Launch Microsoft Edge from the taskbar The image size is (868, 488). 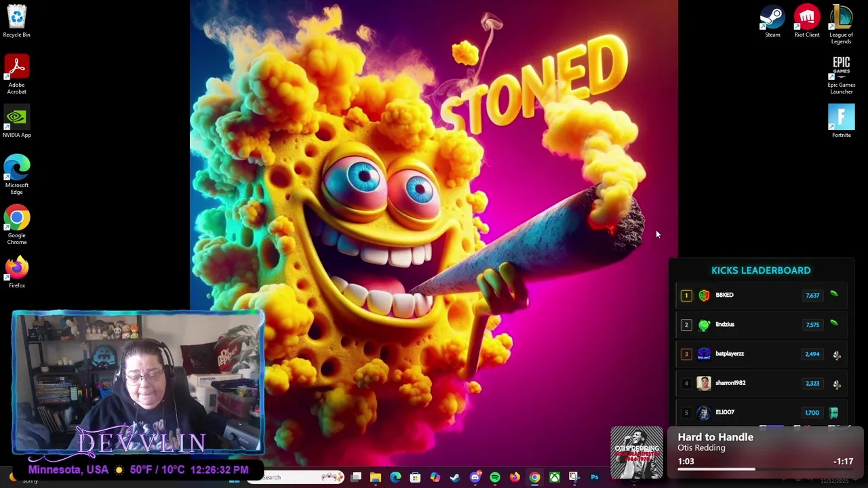coord(395,477)
